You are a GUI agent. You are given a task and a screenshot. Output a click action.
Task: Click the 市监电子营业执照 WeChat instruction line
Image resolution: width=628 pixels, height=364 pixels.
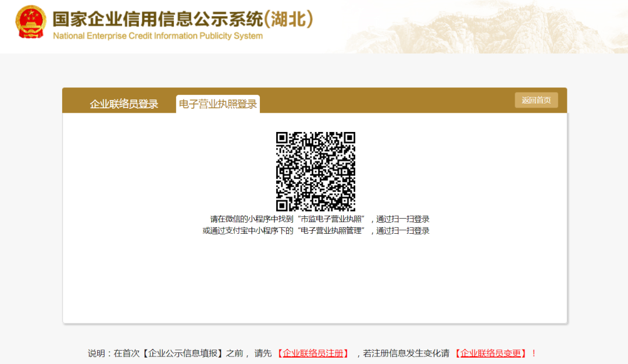320,219
